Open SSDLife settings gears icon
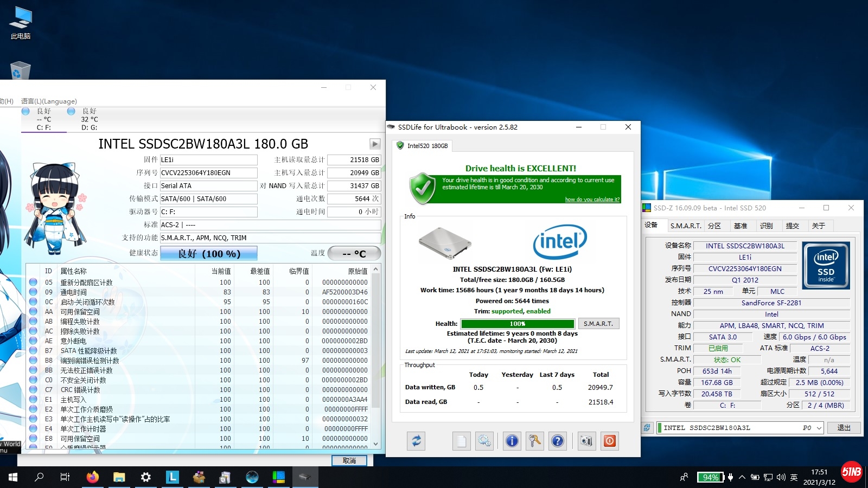The height and width of the screenshot is (488, 868). coord(484,441)
